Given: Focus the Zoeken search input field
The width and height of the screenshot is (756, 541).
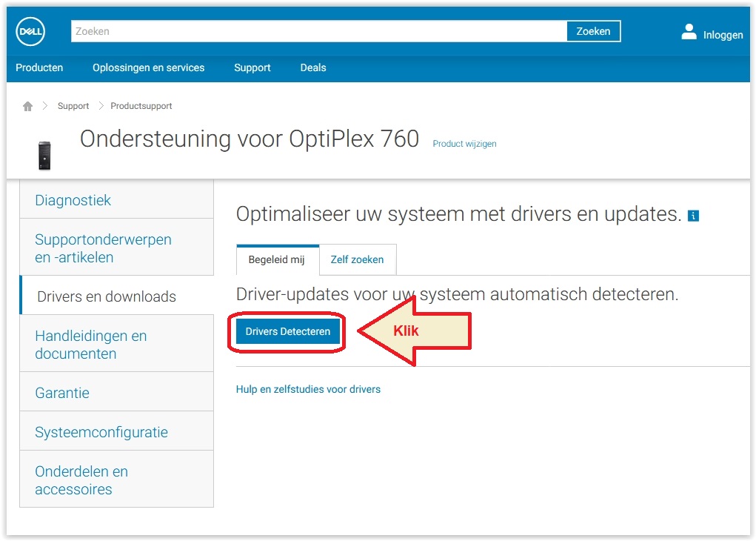Looking at the screenshot, I should click(318, 31).
